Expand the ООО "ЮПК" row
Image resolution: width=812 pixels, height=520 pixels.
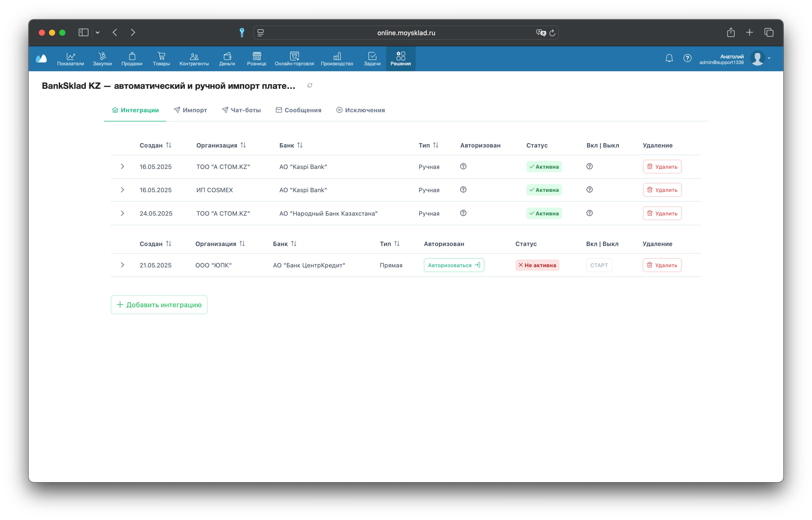122,265
